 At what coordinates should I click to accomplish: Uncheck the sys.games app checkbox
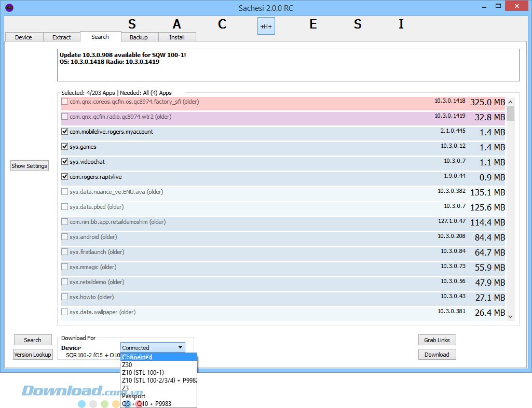pos(65,147)
